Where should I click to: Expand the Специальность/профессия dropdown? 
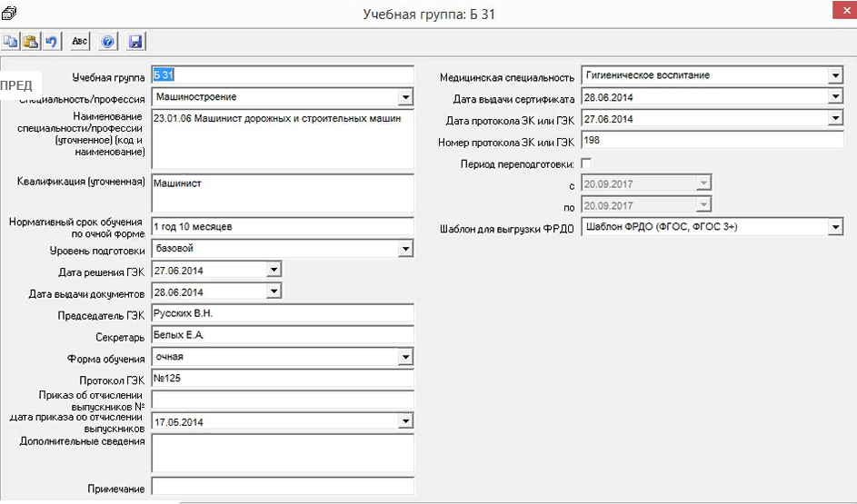405,97
